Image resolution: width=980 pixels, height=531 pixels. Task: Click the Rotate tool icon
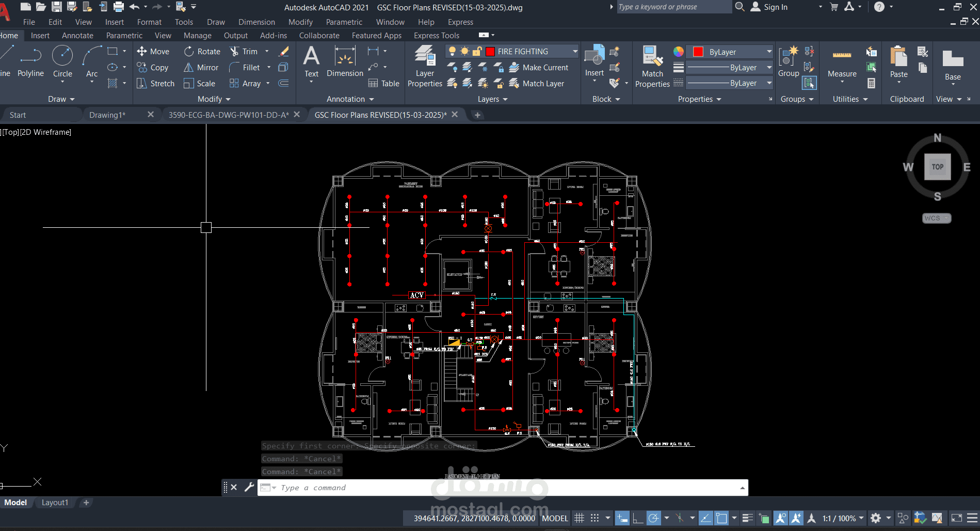tap(189, 51)
